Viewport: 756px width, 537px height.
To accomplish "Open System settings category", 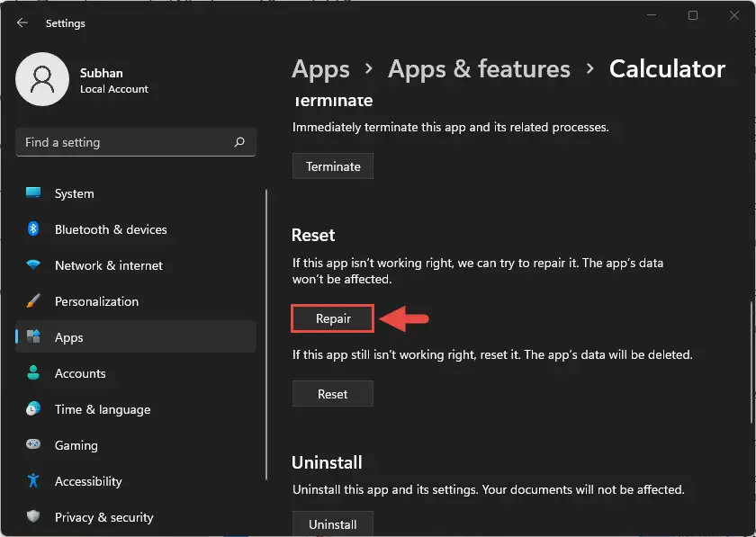I will (x=136, y=193).
